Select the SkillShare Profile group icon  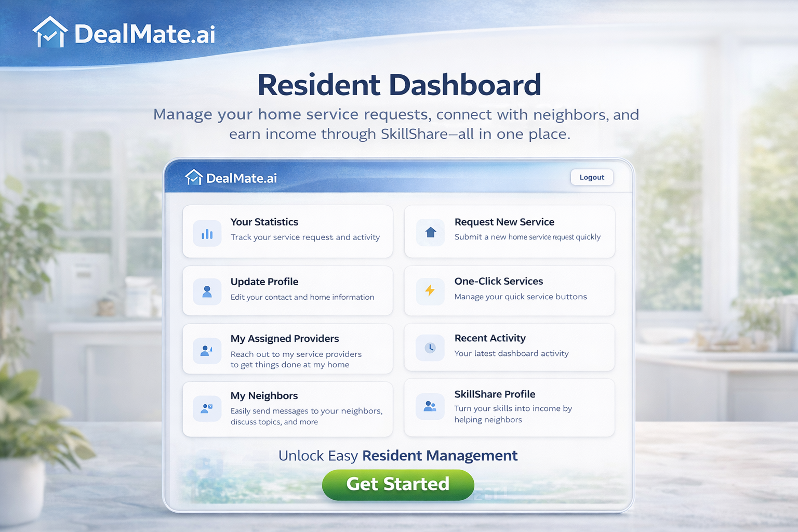point(430,406)
